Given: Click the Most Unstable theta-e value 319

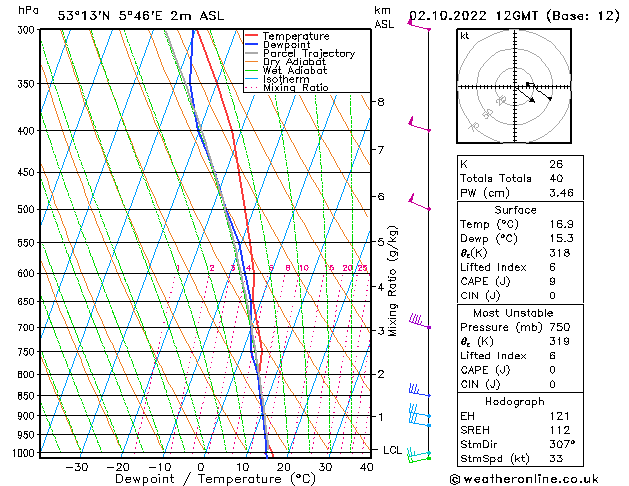Looking at the screenshot, I should pyautogui.click(x=560, y=341).
